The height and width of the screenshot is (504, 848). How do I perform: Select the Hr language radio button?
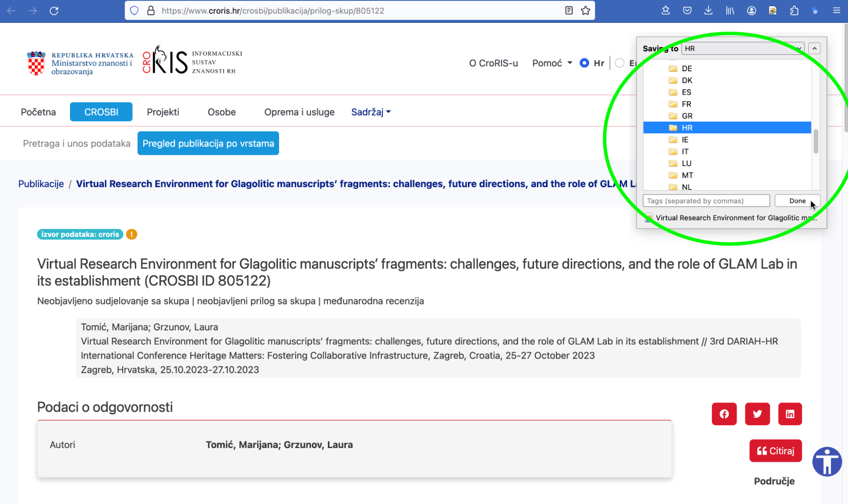(x=584, y=63)
